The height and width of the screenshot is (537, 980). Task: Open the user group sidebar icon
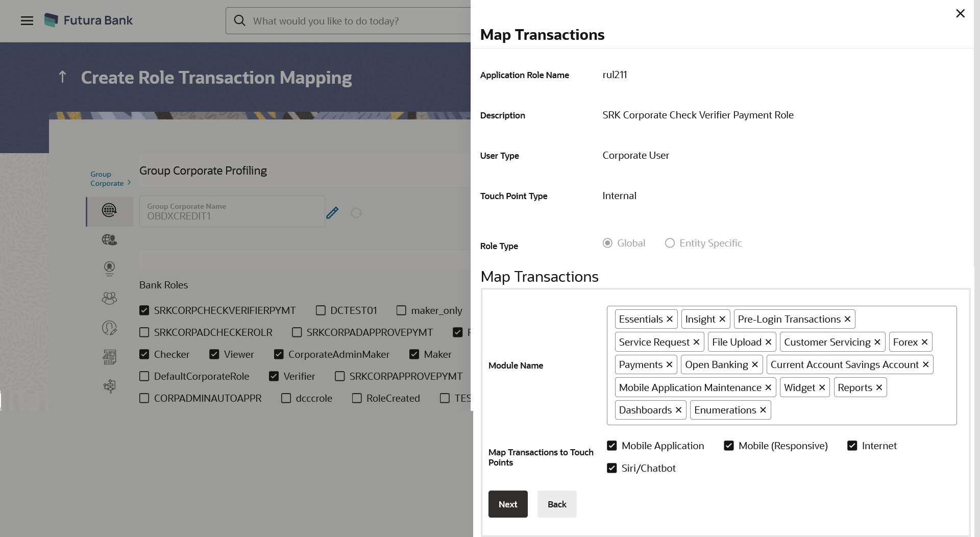pos(109,298)
